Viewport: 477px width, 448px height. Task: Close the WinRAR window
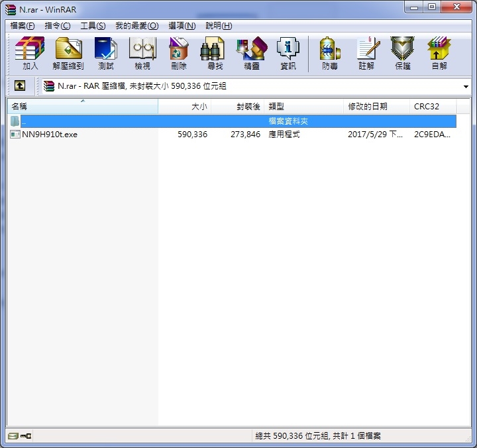[456, 7]
